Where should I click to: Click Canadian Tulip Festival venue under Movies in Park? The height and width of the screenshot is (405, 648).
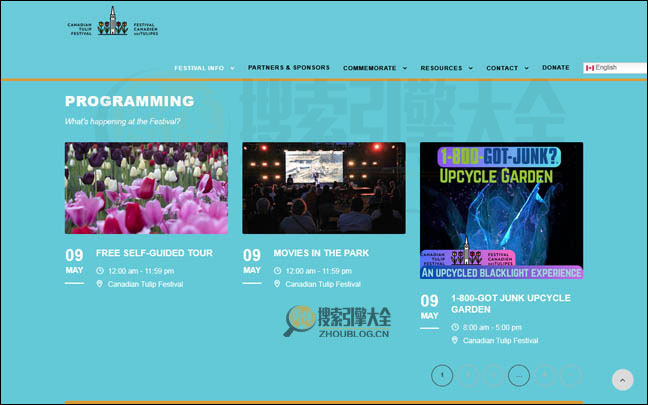(323, 284)
